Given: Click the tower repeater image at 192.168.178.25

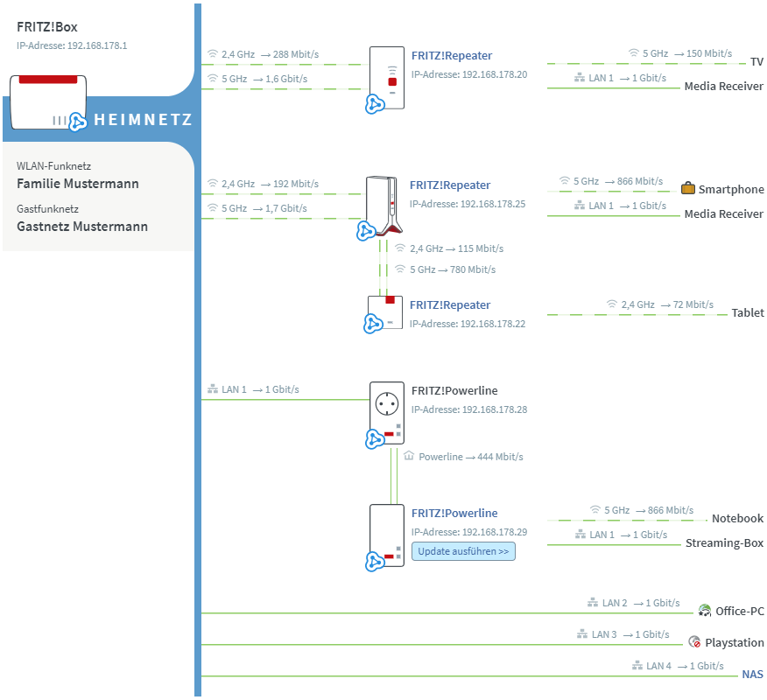Looking at the screenshot, I should coord(384,206).
